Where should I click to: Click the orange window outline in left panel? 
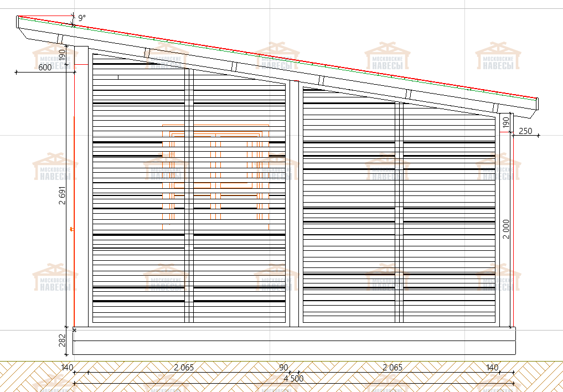(216, 135)
